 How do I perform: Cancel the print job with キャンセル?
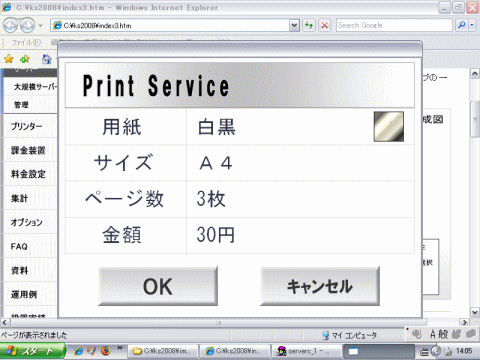320,286
